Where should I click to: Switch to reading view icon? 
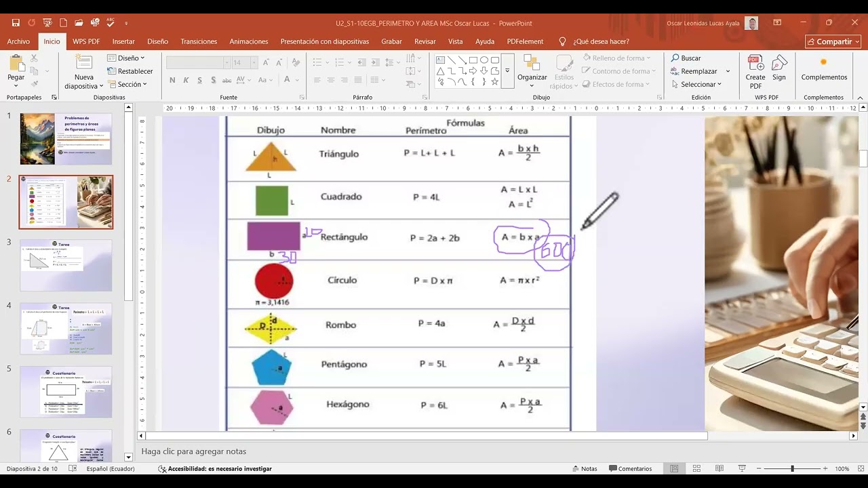[719, 468]
